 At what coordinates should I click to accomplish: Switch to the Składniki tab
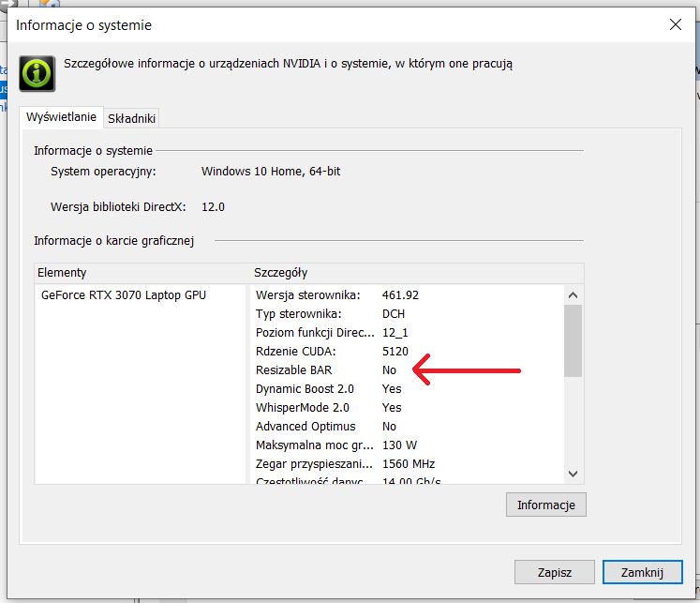pos(132,118)
